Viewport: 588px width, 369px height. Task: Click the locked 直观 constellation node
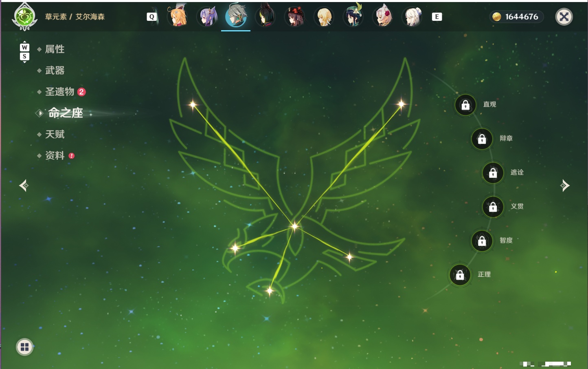pos(465,105)
